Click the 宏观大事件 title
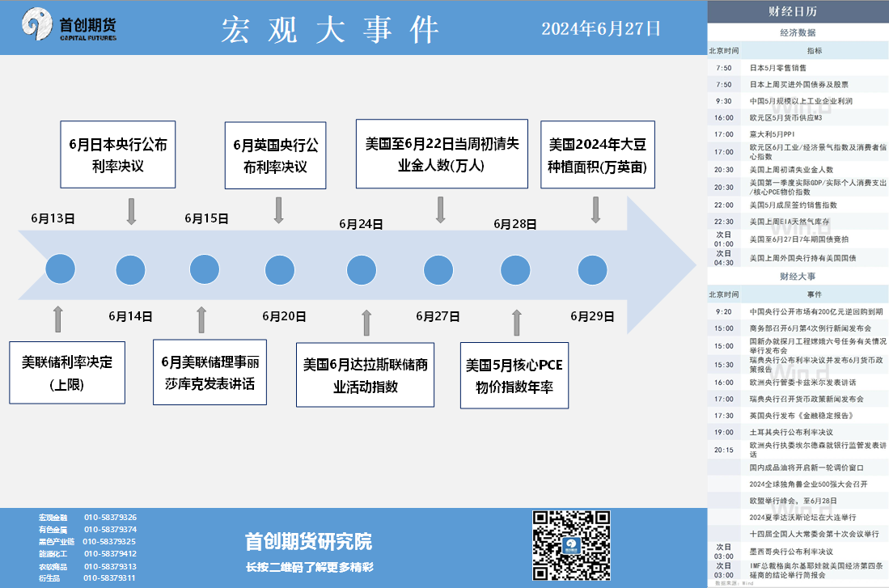 (x=330, y=29)
